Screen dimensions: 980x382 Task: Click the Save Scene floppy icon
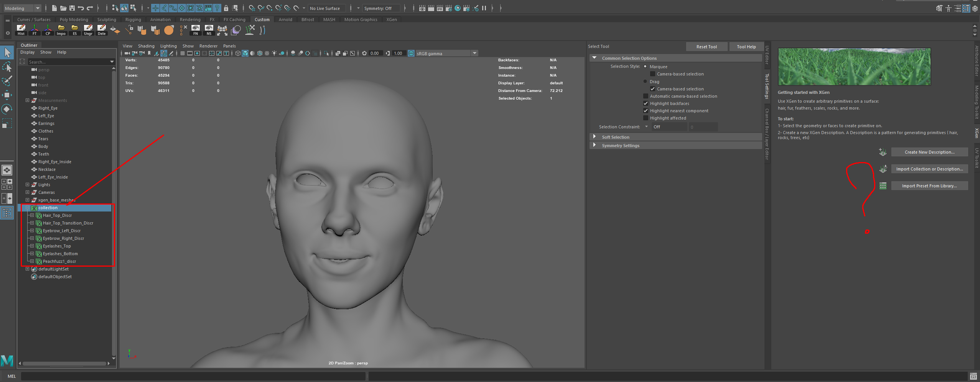click(x=72, y=8)
